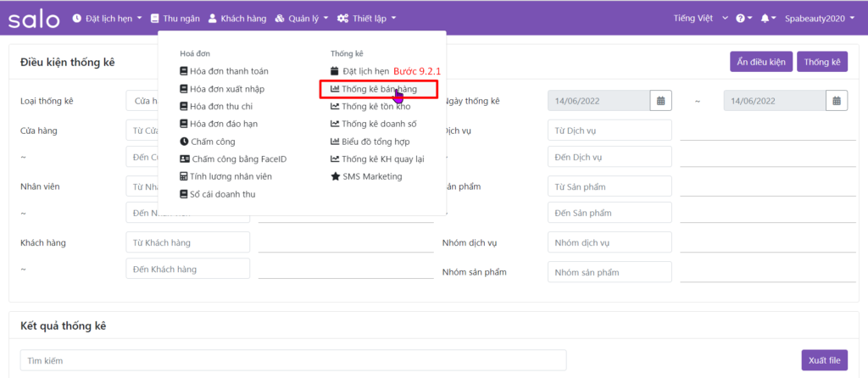Viewport: 868px width, 378px height.
Task: Click the Quản lý cubes icon
Action: tap(280, 19)
